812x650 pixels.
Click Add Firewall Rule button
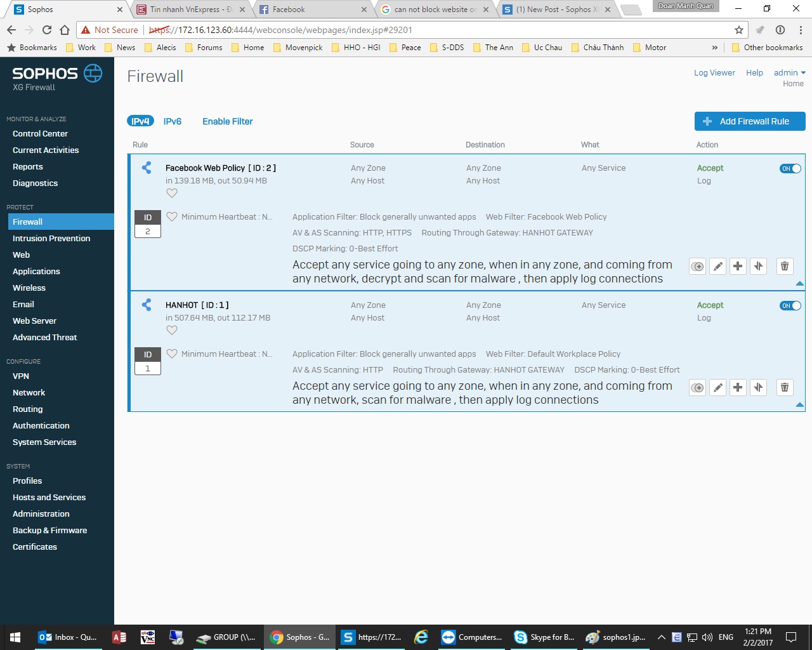click(x=750, y=121)
